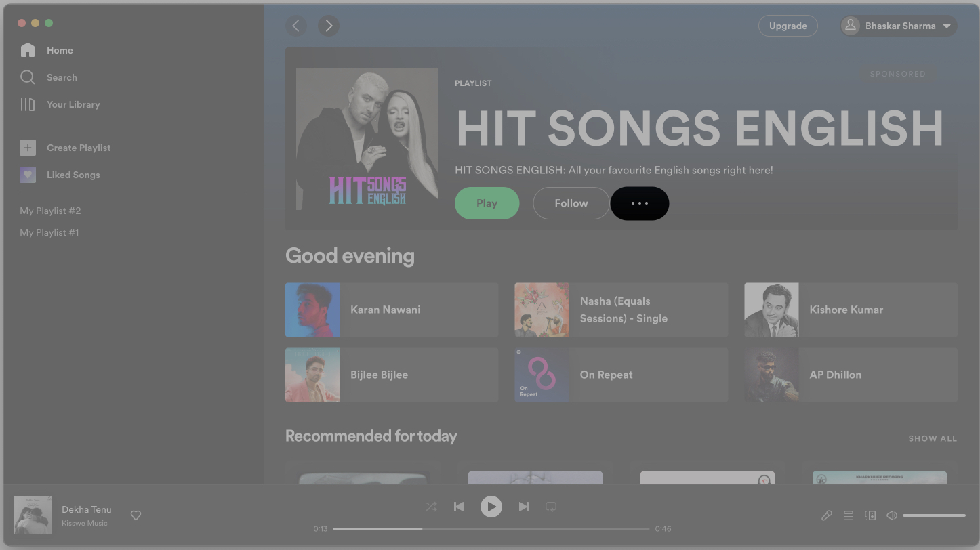The height and width of the screenshot is (550, 980).
Task: Play the HIT SONGS ENGLISH playlist
Action: [487, 203]
